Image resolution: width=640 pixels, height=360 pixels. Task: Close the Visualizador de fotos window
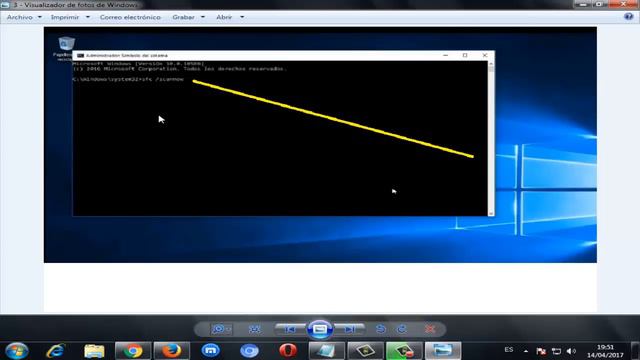(623, 4)
